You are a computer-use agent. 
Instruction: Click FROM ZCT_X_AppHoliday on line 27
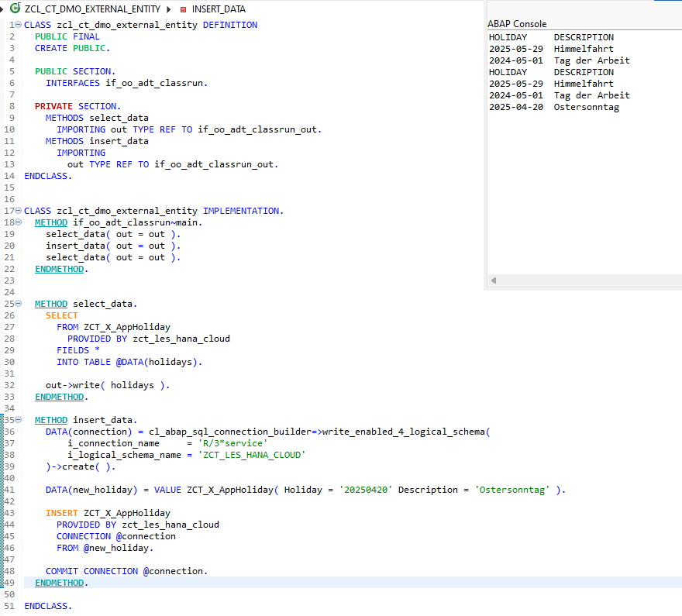[113, 327]
